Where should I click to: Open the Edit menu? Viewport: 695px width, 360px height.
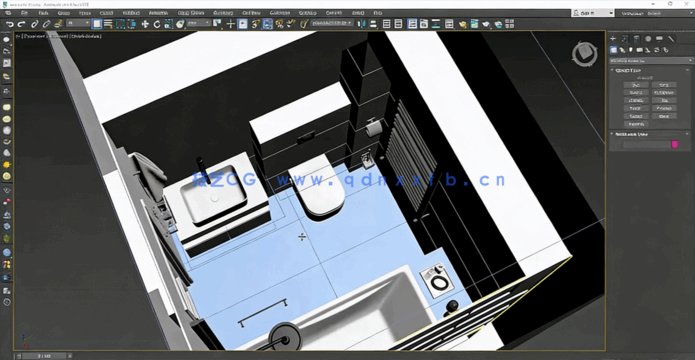(x=24, y=13)
